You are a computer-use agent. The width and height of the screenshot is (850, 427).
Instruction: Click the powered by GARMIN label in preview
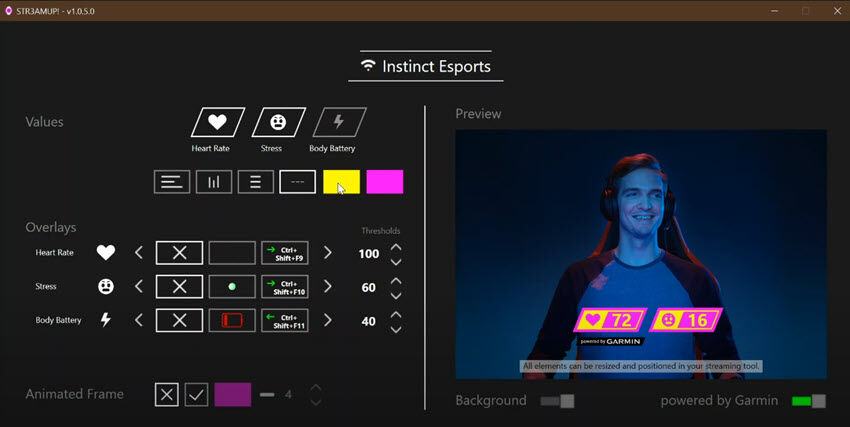[610, 341]
